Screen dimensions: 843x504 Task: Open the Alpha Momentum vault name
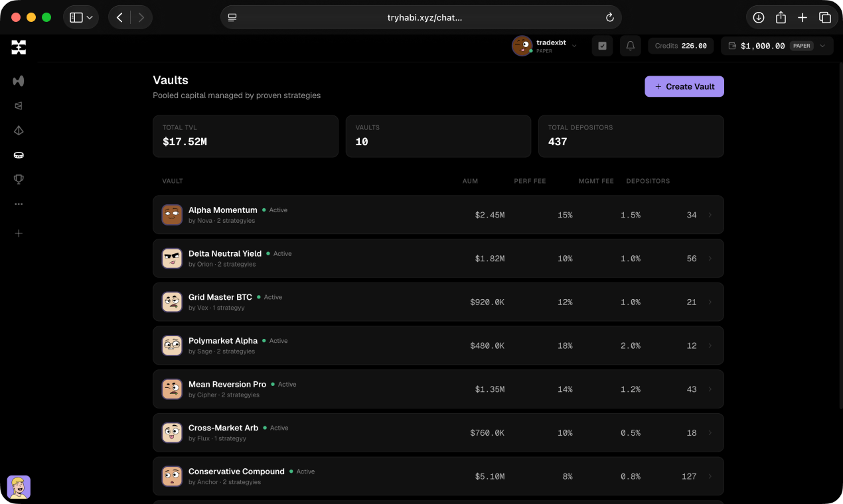(222, 210)
